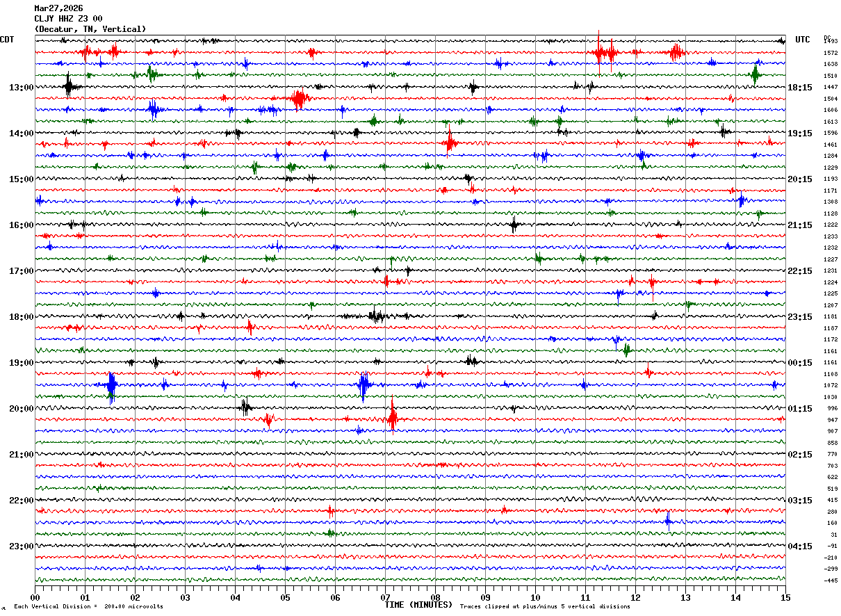Click the DC offset value '280'

coord(832,512)
